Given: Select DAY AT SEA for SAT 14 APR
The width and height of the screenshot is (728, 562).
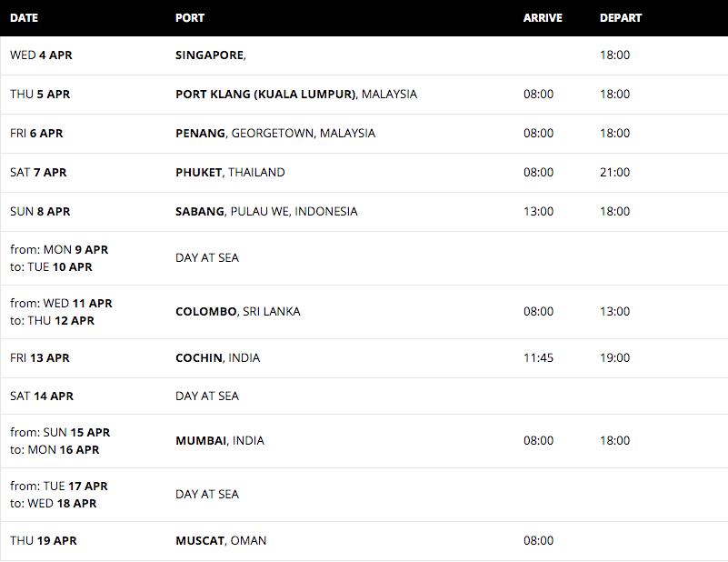Looking at the screenshot, I should pyautogui.click(x=207, y=396).
